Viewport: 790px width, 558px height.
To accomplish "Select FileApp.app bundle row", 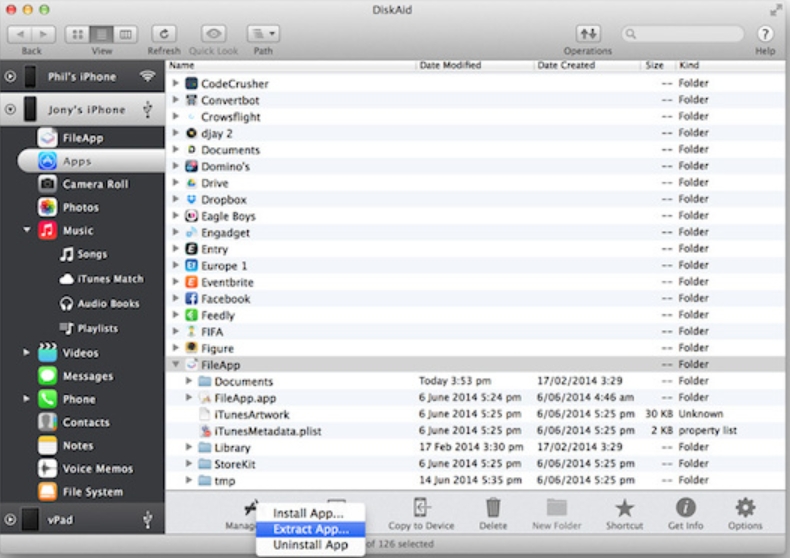I will tap(475, 397).
